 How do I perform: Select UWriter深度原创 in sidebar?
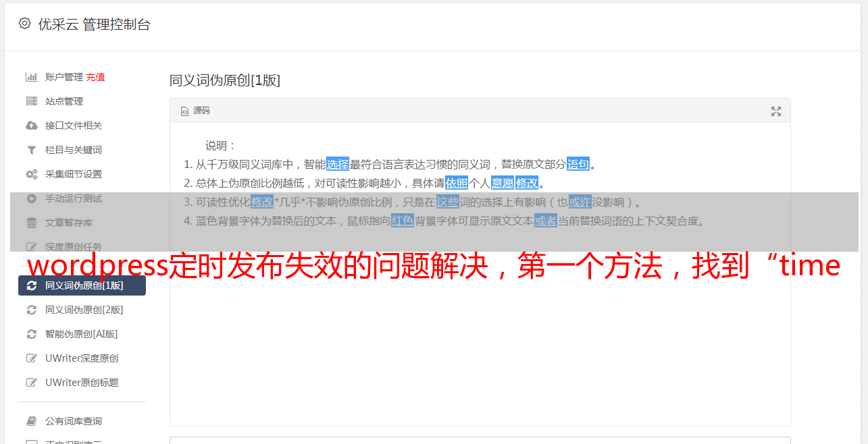tap(82, 358)
